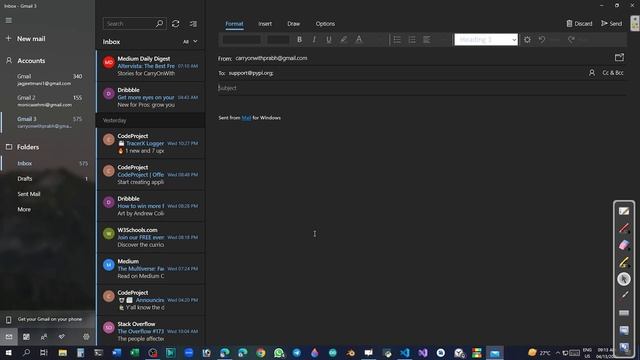Select the Gmail 2 account

47,101
